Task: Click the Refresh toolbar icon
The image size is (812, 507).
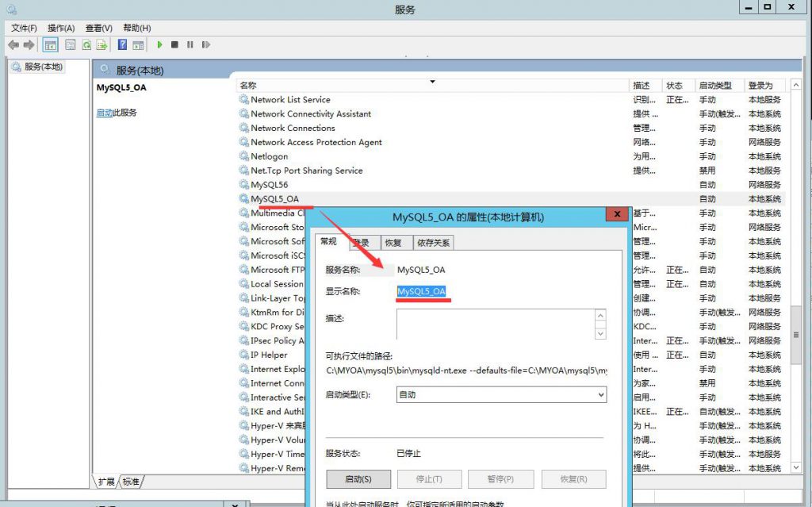Action: click(x=86, y=45)
